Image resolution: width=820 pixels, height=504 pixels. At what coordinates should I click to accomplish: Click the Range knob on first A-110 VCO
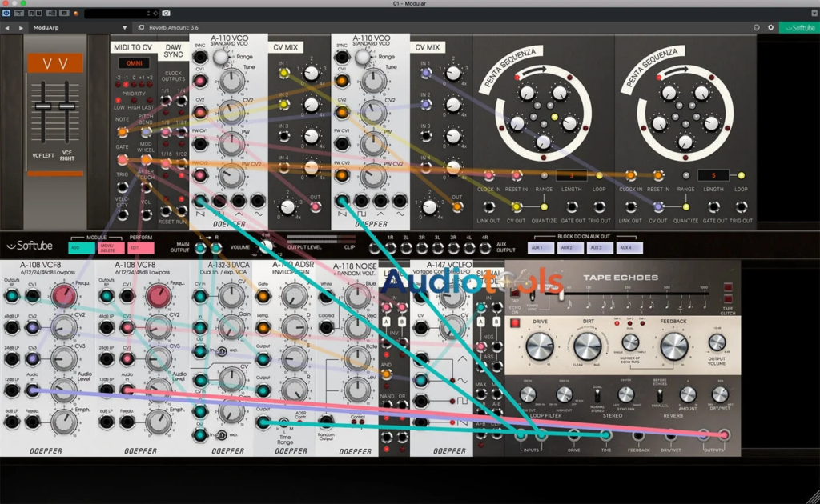pos(222,57)
